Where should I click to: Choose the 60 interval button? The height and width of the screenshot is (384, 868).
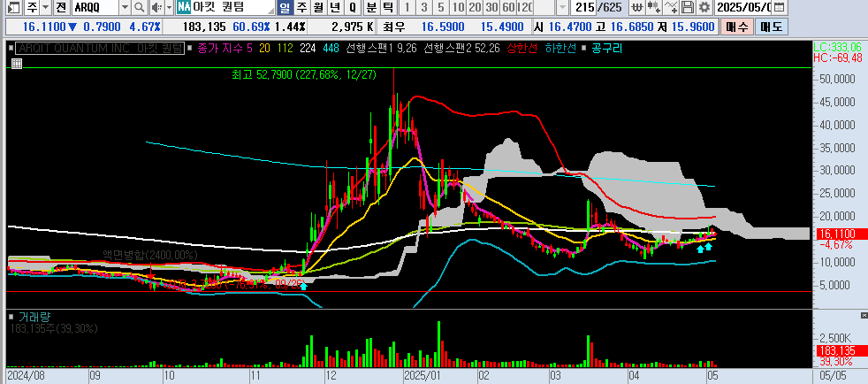coord(507,7)
